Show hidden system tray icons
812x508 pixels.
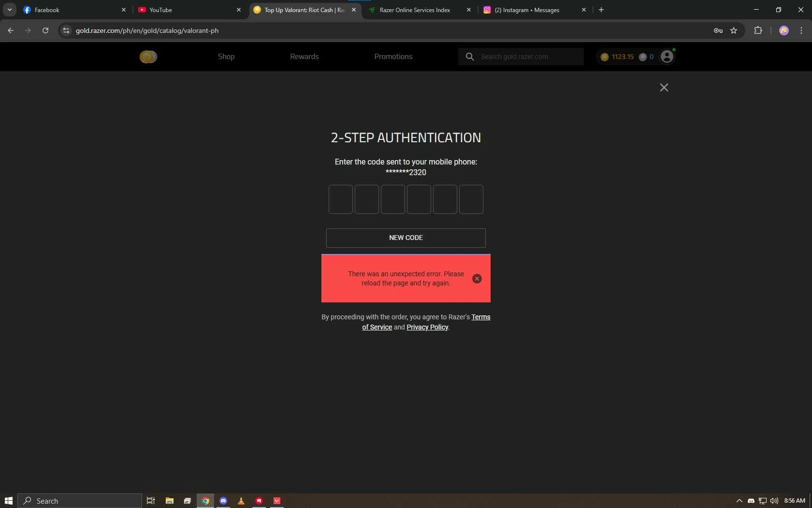[x=739, y=501]
